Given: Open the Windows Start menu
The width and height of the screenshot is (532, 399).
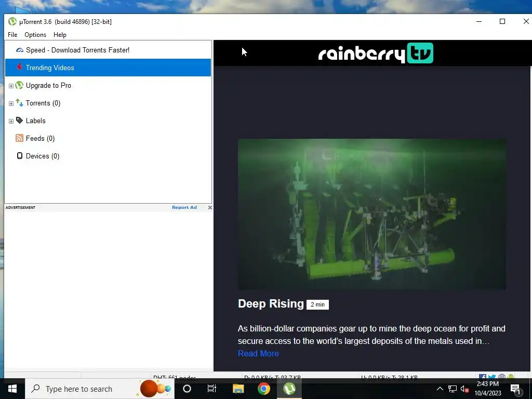Looking at the screenshot, I should click(x=12, y=389).
